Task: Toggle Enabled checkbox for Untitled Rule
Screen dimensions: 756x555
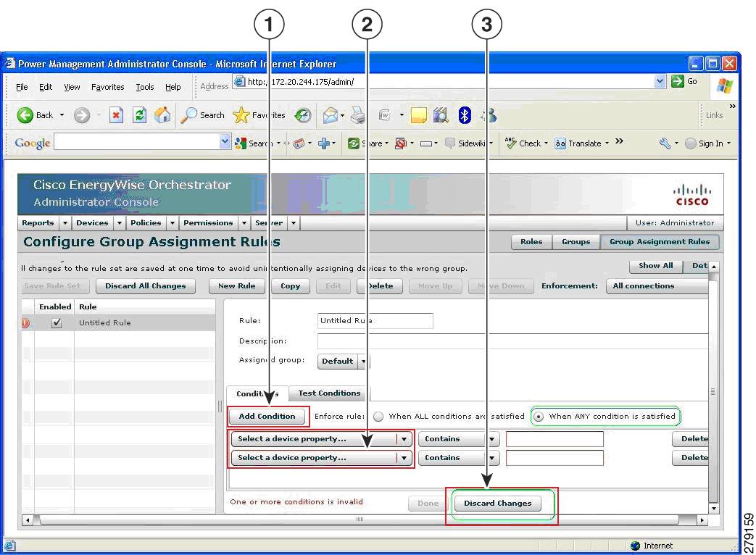Action: (x=57, y=323)
